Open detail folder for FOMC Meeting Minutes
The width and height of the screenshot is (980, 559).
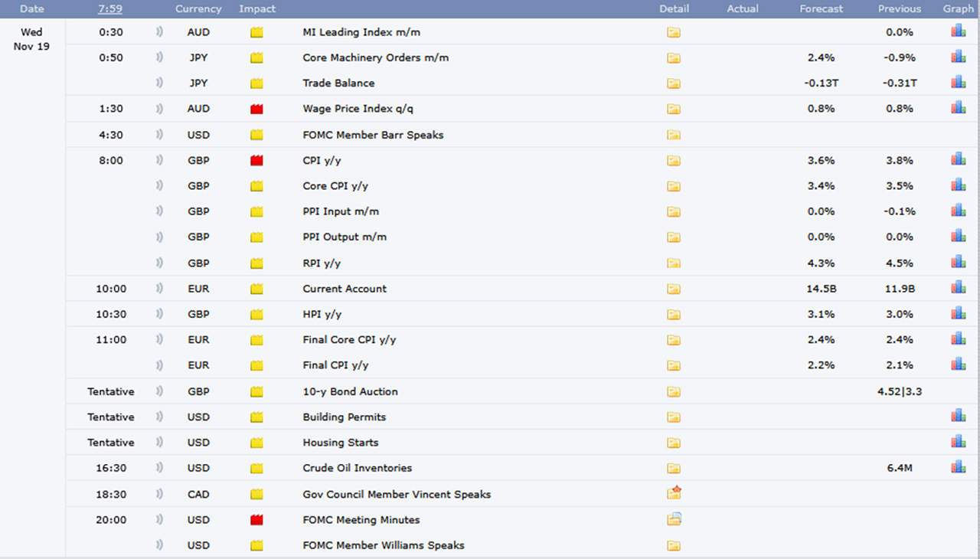point(674,519)
